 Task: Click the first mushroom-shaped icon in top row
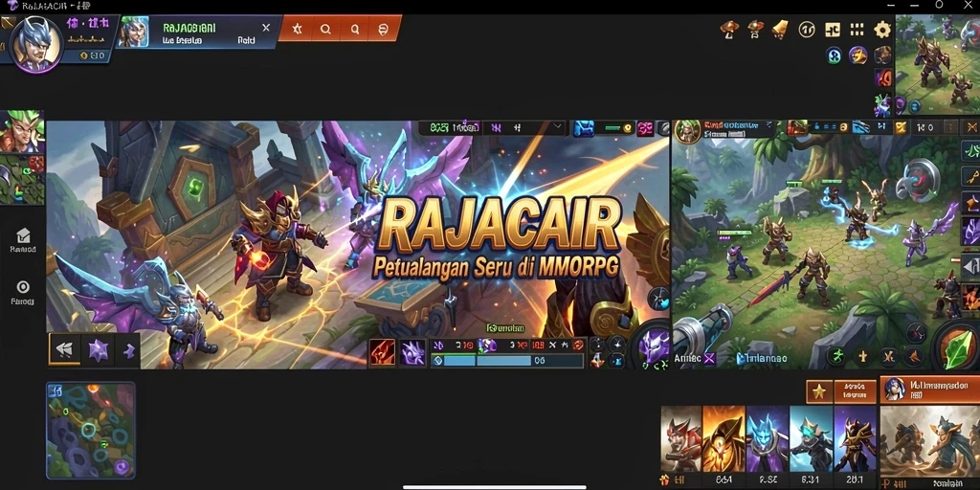(729, 29)
